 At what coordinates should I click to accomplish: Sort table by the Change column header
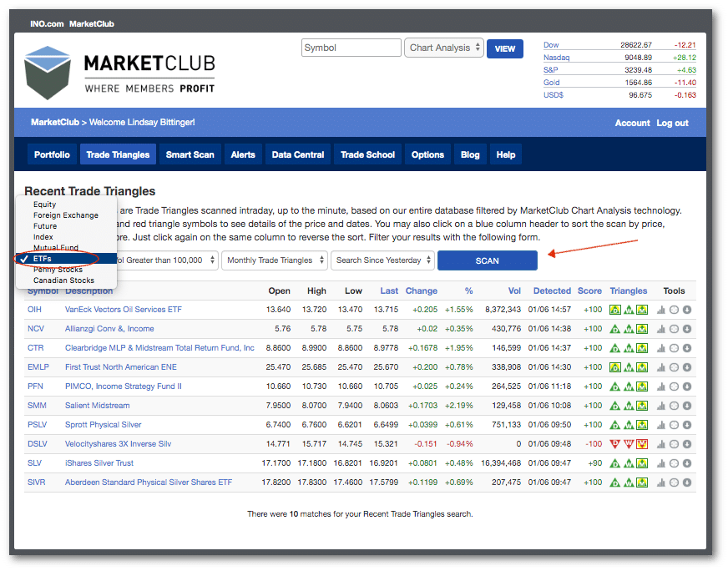tap(421, 291)
